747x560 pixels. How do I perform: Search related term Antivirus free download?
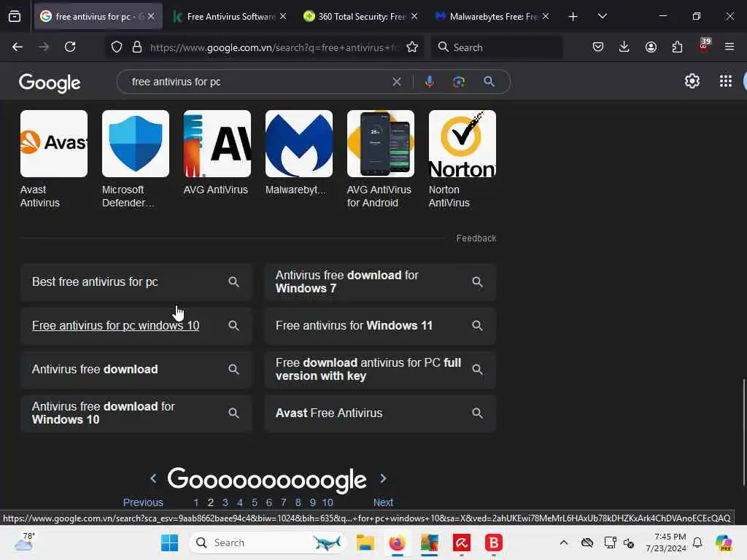136,370
